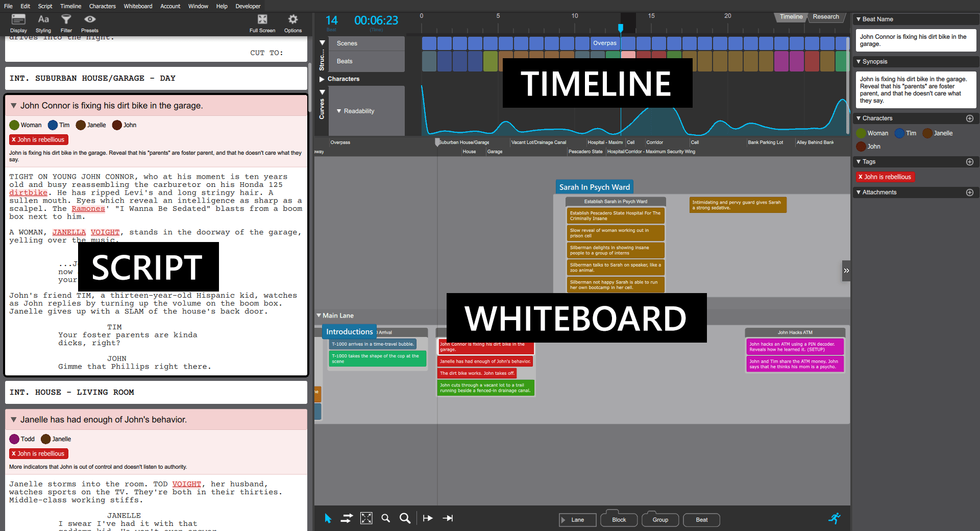This screenshot has height=531, width=980.
Task: Collapse the timeline Curves section
Action: (x=322, y=92)
